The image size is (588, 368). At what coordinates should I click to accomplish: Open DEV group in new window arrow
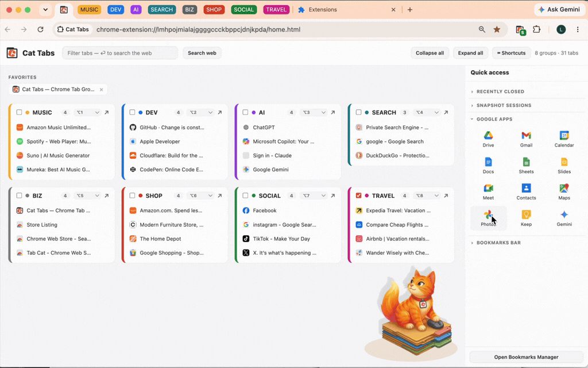pos(220,112)
